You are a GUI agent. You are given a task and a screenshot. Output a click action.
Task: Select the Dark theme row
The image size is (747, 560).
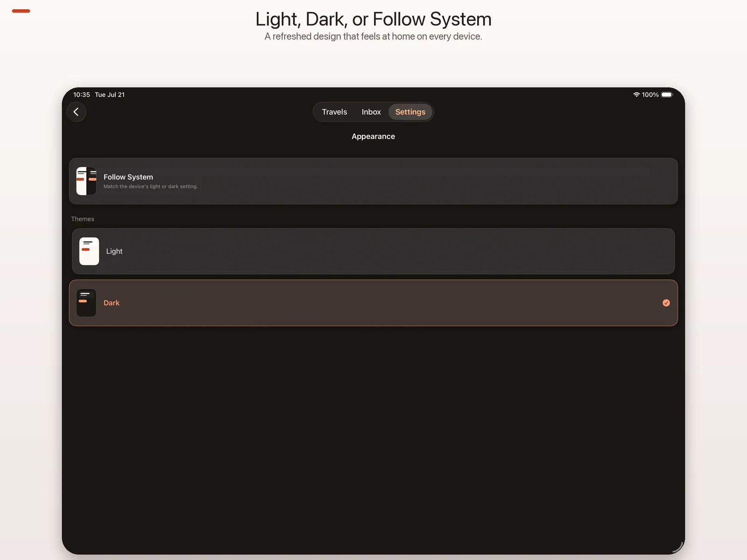pos(373,303)
